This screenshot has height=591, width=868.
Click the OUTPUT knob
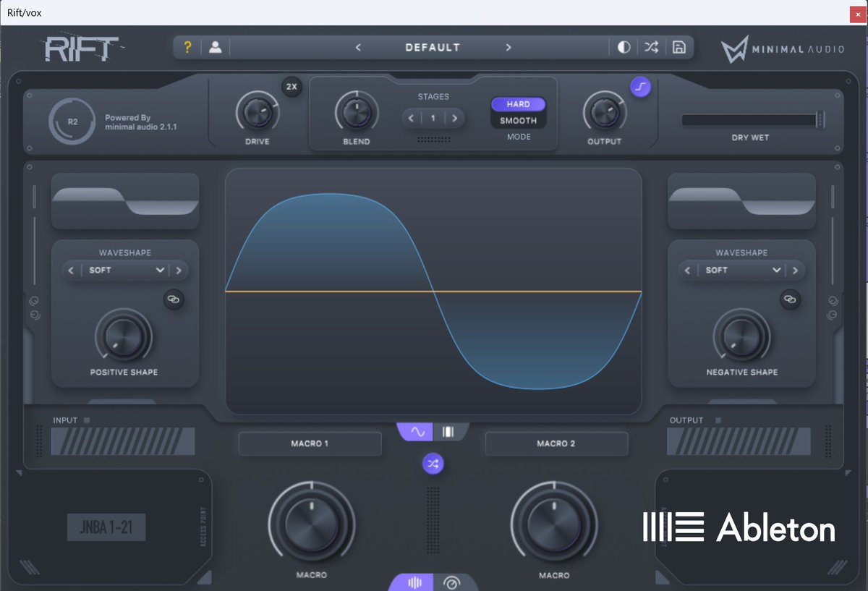click(x=604, y=111)
